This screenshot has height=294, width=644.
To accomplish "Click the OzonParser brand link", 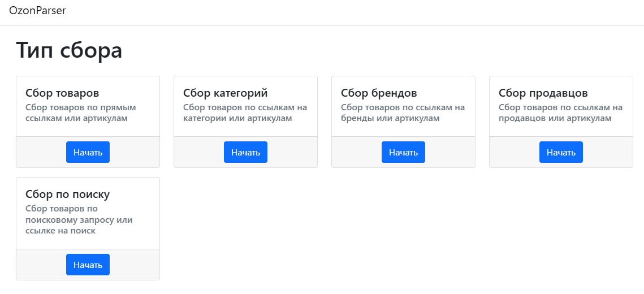I will pyautogui.click(x=37, y=11).
